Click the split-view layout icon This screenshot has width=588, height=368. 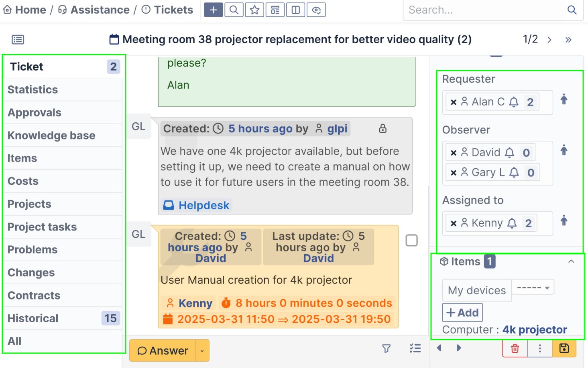[296, 10]
